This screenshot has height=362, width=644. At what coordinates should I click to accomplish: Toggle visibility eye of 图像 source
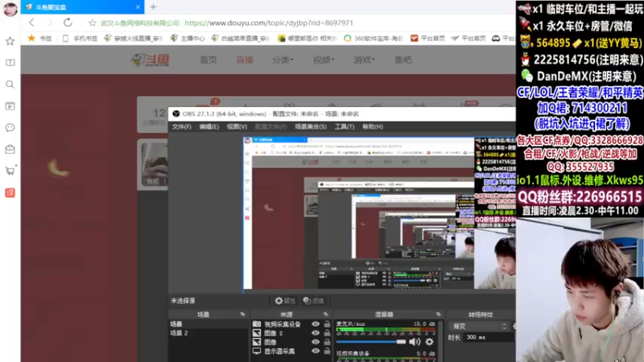point(316,342)
